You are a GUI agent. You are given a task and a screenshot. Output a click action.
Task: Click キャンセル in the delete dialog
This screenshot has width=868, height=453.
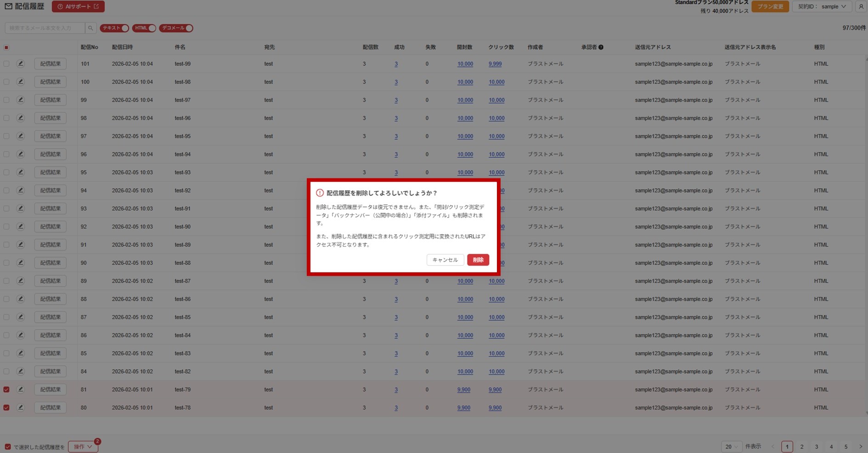point(445,260)
